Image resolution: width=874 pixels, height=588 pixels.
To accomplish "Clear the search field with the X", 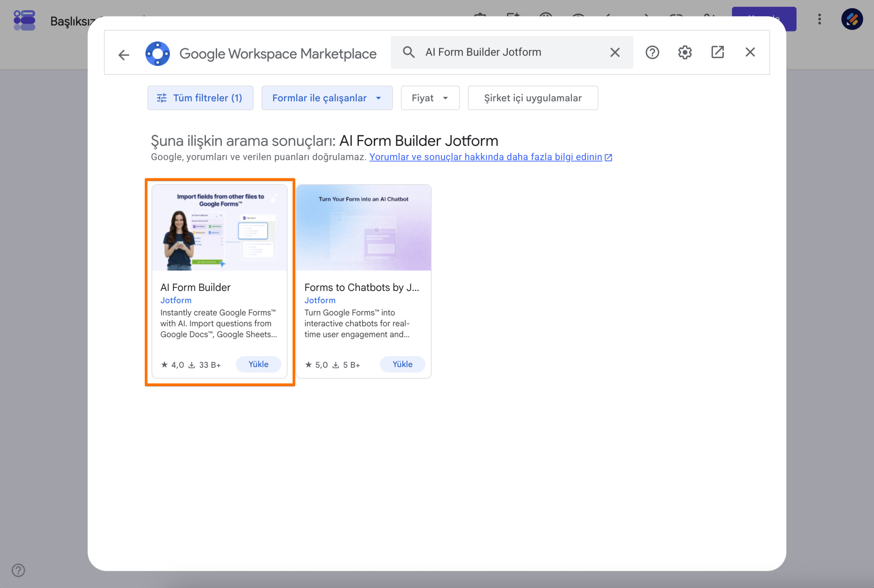I will click(615, 52).
